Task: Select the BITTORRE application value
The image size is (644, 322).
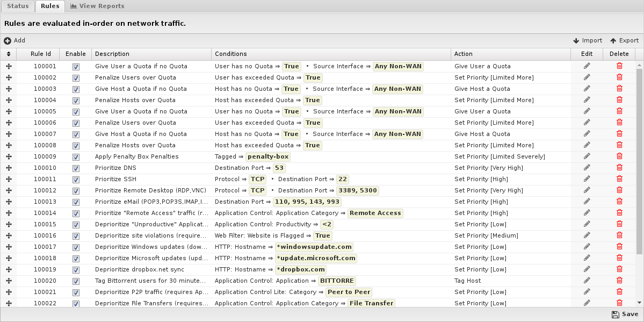Action: 337,281
